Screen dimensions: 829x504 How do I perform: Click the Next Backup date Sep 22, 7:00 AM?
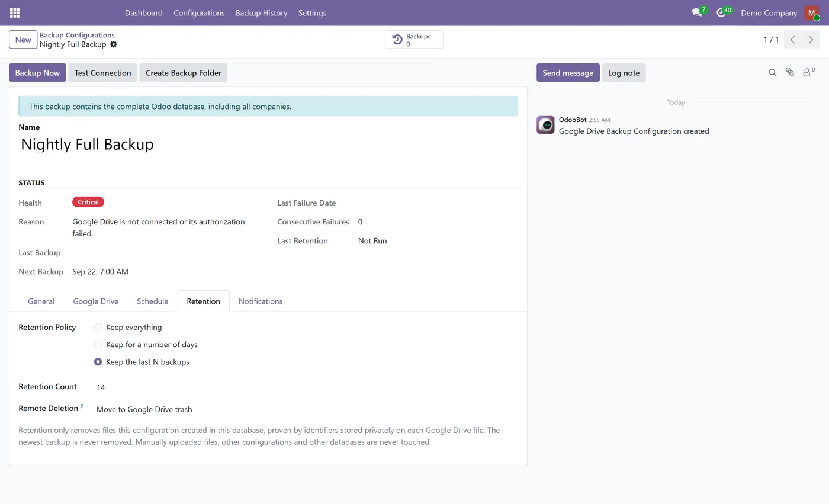pyautogui.click(x=101, y=272)
